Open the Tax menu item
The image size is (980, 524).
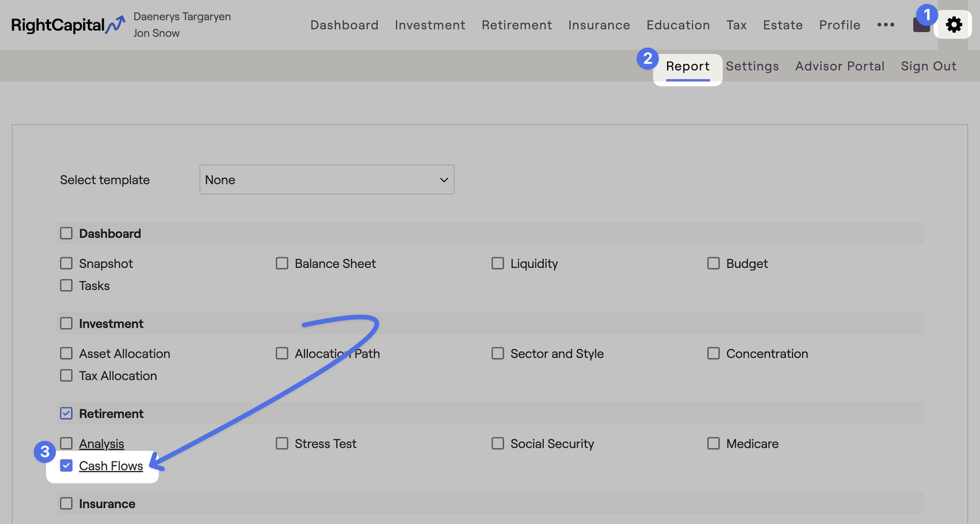tap(736, 25)
